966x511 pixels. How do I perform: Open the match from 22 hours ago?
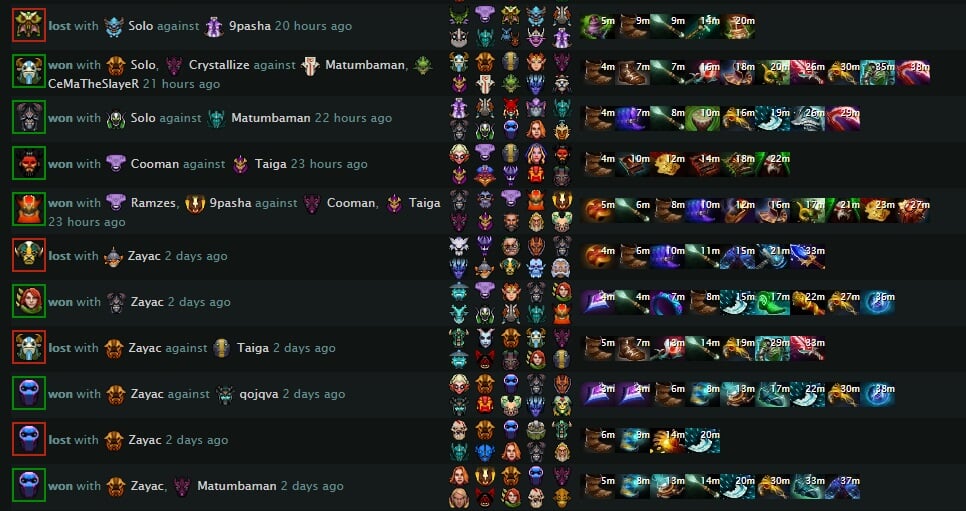click(353, 118)
